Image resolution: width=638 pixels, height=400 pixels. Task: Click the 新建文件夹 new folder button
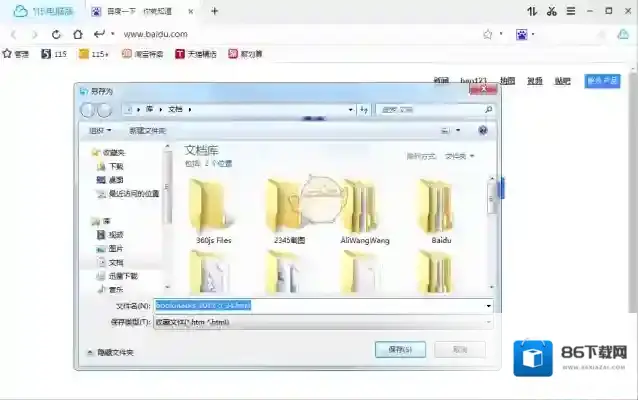tap(147, 131)
